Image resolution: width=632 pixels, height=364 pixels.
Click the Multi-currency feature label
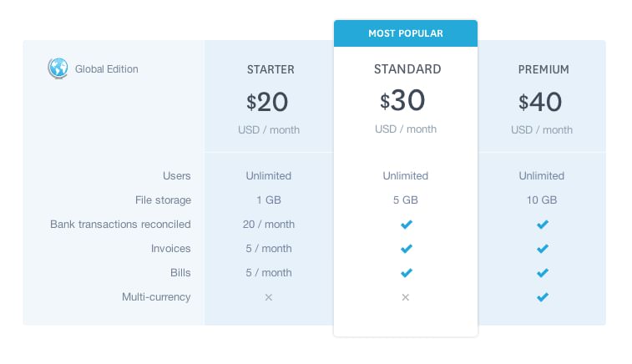pos(156,297)
